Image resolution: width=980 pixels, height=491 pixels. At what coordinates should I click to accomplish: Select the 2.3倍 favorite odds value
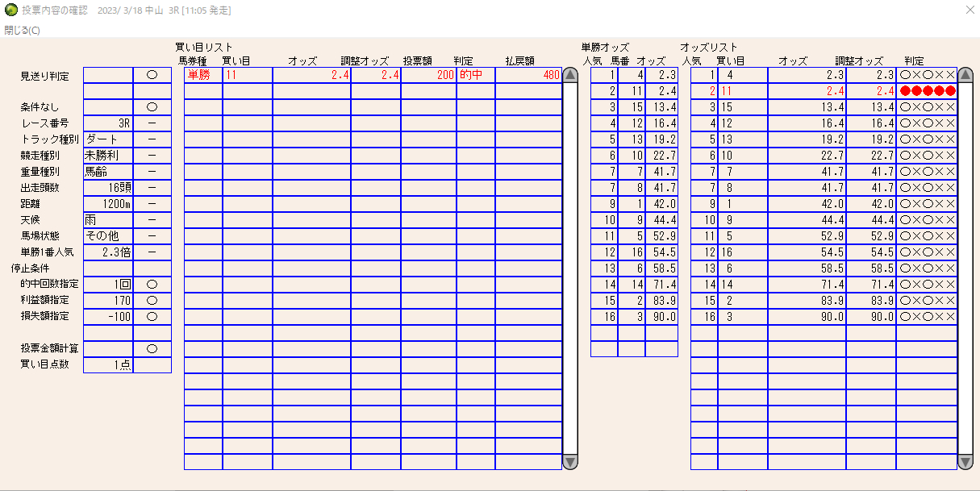point(108,252)
